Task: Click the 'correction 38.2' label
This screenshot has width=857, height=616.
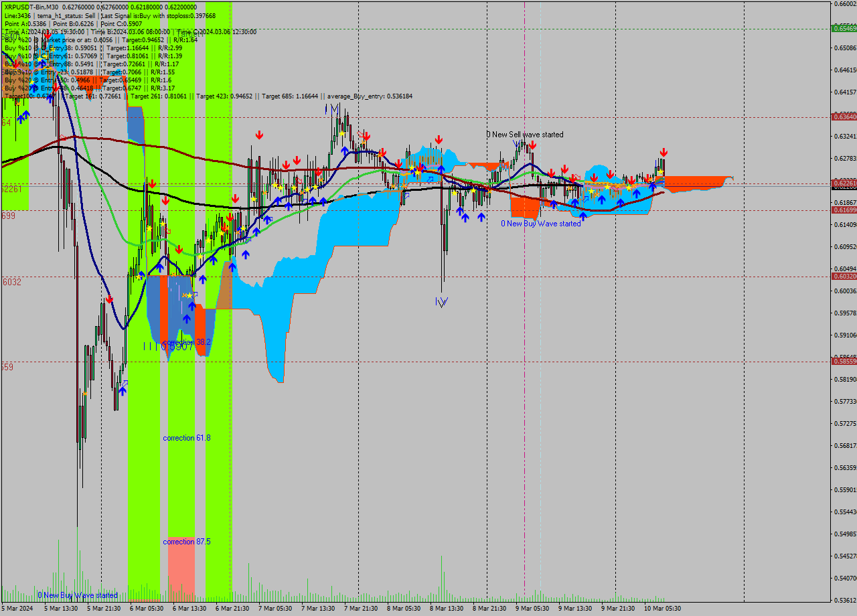Action: 187,342
